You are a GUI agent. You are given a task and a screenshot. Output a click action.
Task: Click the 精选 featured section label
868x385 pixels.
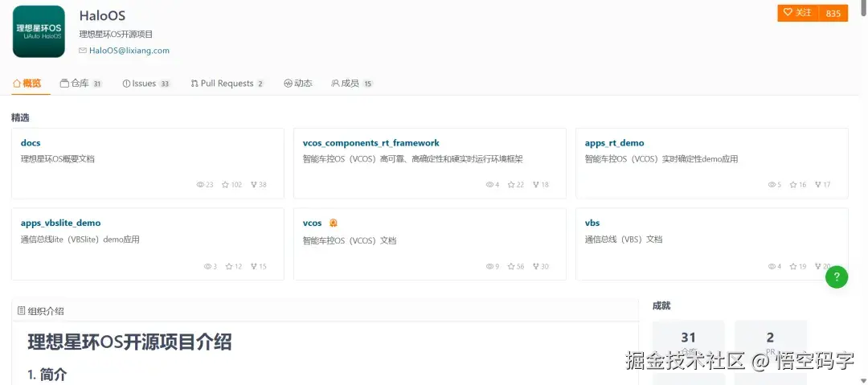coord(20,117)
